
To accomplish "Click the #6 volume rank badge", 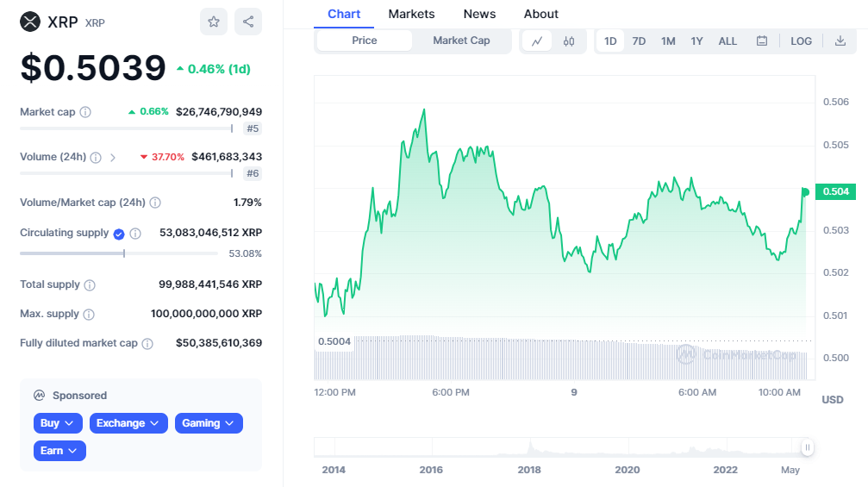I will 253,173.
